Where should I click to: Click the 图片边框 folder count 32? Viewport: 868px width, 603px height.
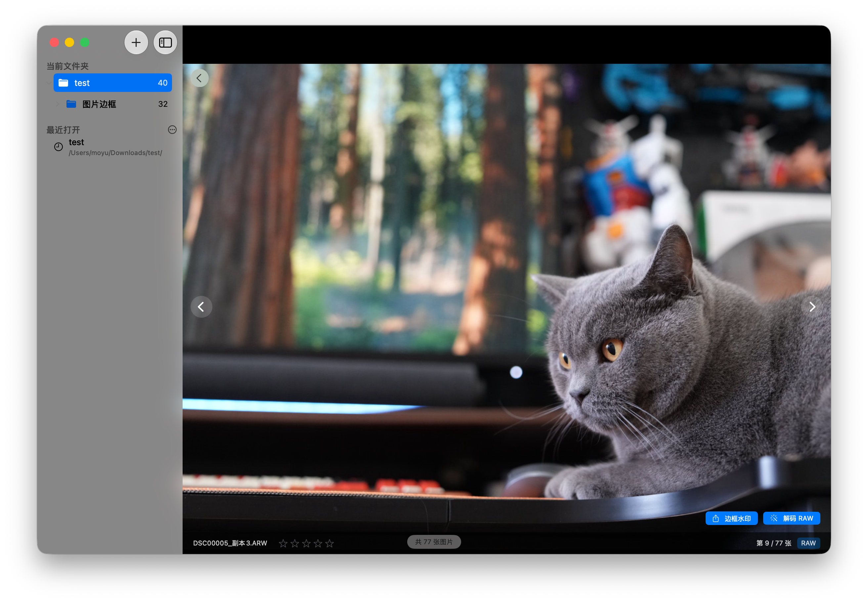click(163, 104)
